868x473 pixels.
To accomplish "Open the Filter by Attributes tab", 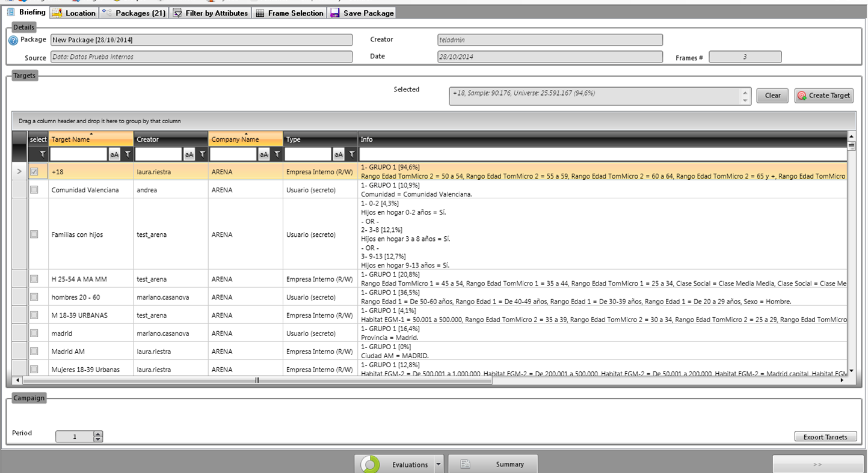I will click(211, 13).
